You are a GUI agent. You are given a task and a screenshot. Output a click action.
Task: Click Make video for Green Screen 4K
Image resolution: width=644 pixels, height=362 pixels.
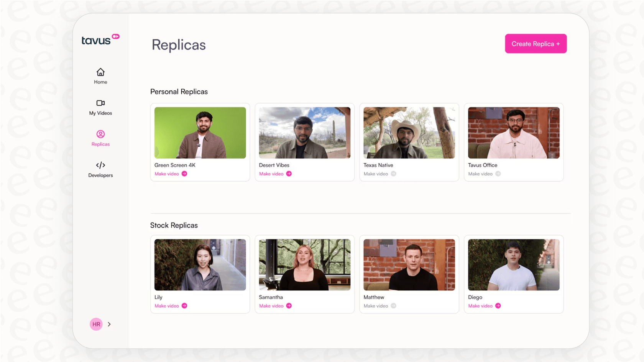[x=166, y=174]
